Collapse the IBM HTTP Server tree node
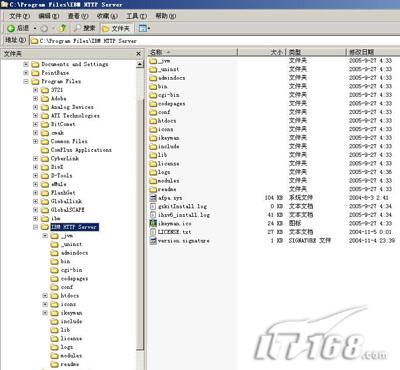Viewport: 400px width, 370px height. [36, 227]
